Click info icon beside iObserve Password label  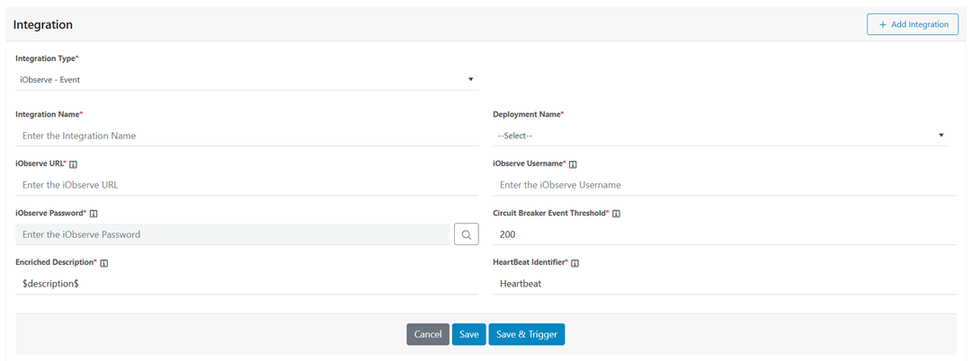94,214
